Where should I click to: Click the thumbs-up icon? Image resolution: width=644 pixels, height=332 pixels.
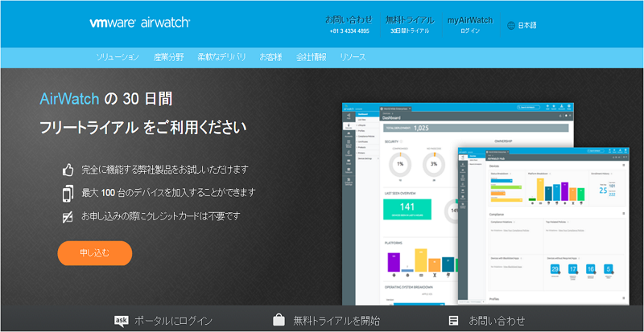(68, 170)
